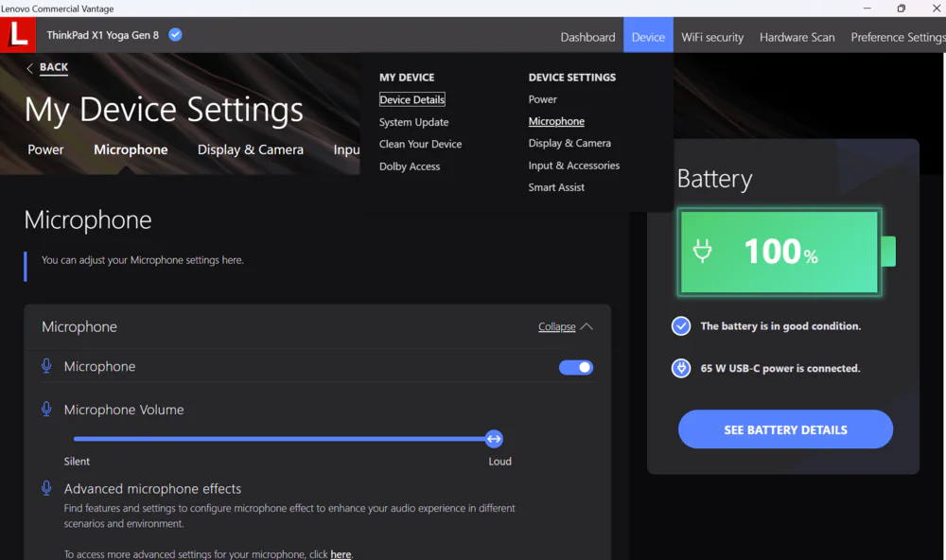Click the microphone volume slider handle
The image size is (946, 560).
coord(494,439)
